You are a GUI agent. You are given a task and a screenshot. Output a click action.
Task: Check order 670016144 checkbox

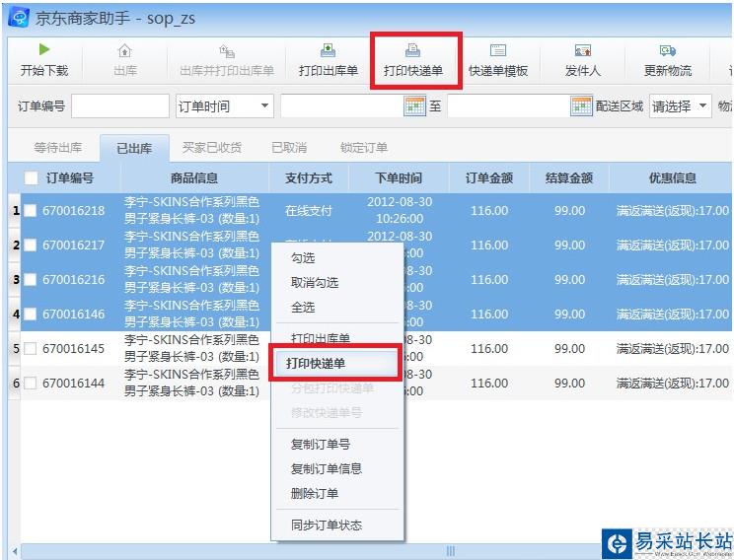(x=30, y=384)
